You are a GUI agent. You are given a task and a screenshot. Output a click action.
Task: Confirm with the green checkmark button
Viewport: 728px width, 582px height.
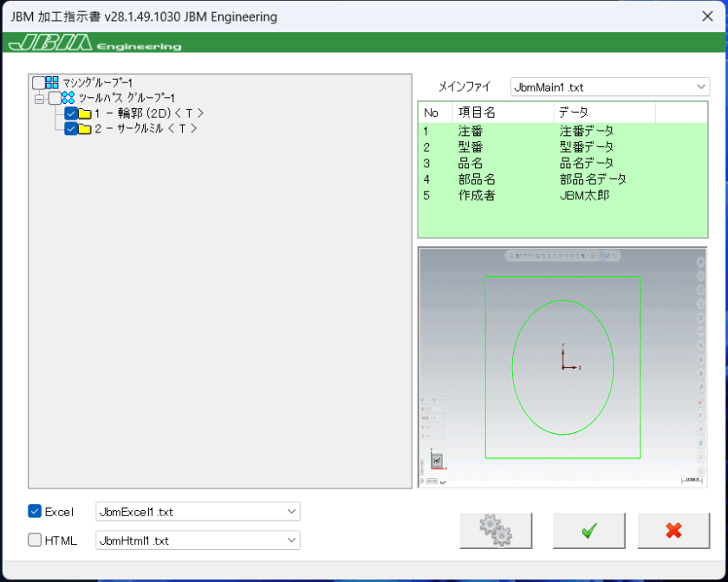point(588,531)
